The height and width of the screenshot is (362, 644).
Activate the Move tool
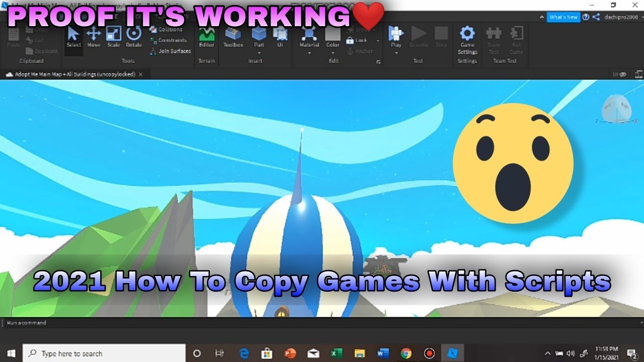[94, 37]
